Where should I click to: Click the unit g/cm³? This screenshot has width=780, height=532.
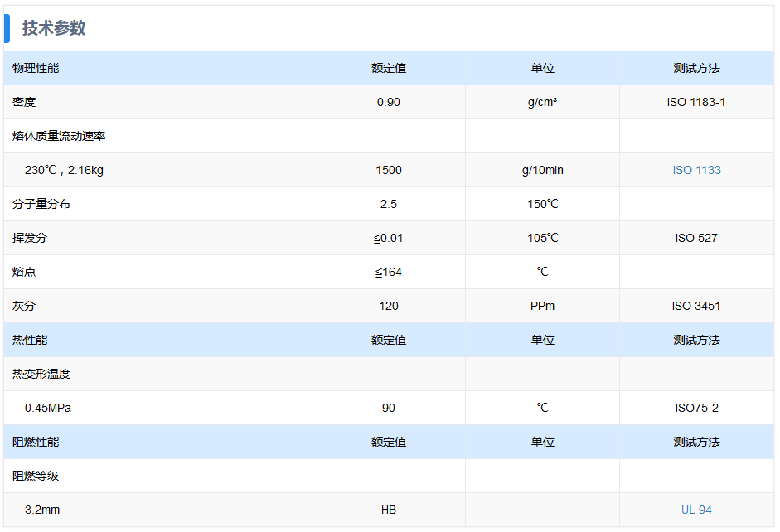tap(542, 102)
